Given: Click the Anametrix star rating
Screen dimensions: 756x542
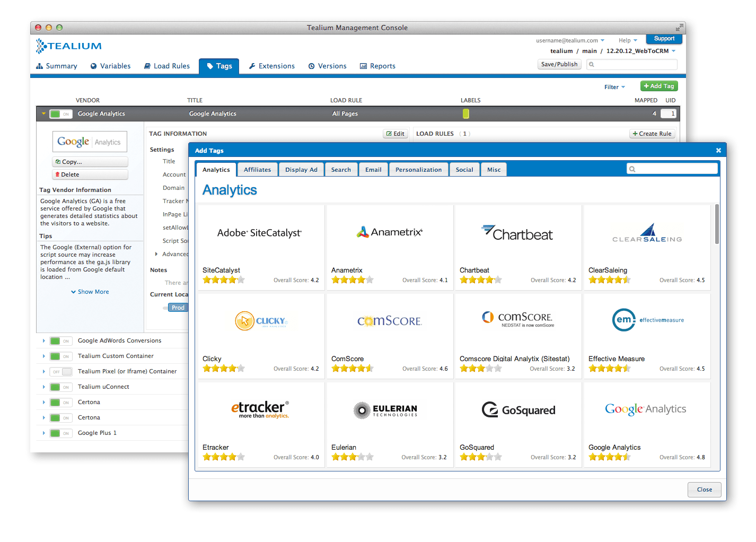Looking at the screenshot, I should (353, 280).
